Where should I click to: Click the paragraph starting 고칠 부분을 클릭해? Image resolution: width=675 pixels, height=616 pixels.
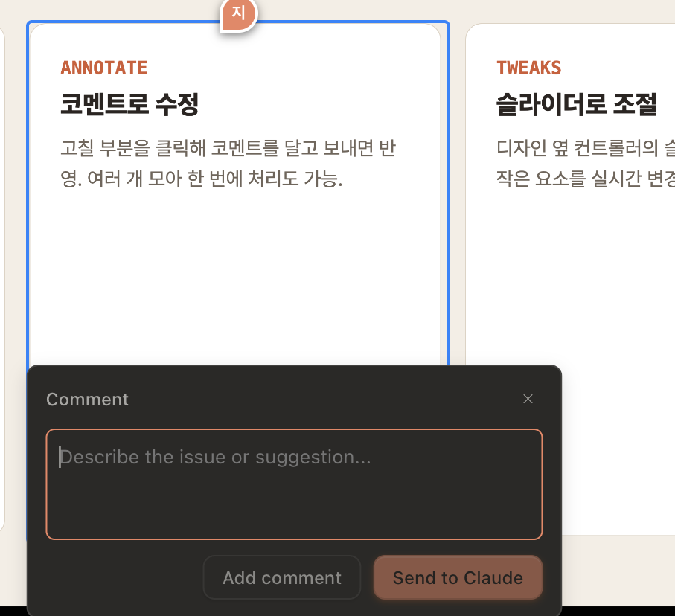[x=228, y=163]
